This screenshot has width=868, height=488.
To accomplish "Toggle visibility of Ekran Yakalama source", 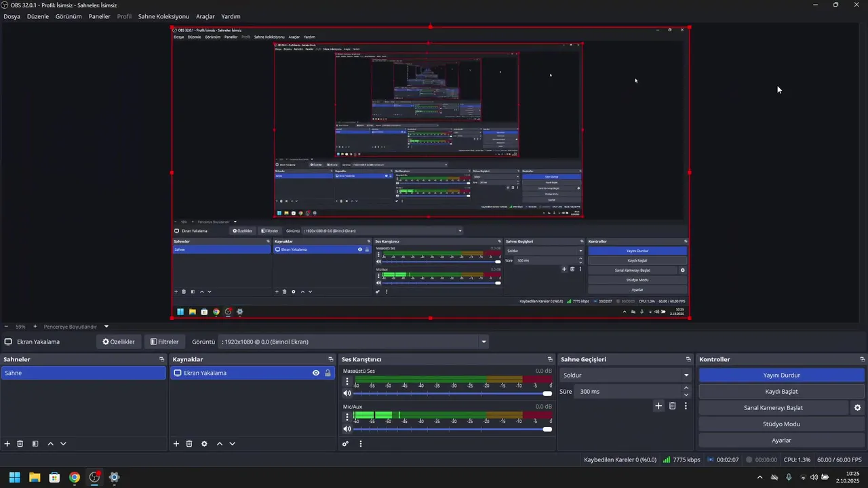I will coord(316,373).
